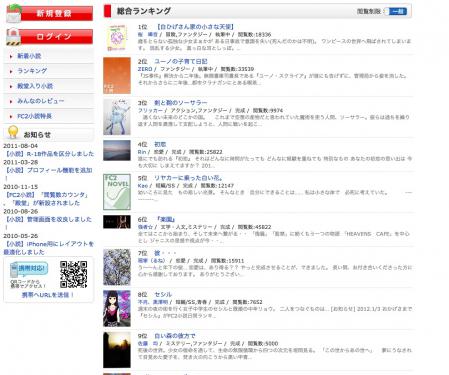Viewport: 449px width, 375px height.
Task: Open the 白い森の彼方で title link
Action: (175, 336)
